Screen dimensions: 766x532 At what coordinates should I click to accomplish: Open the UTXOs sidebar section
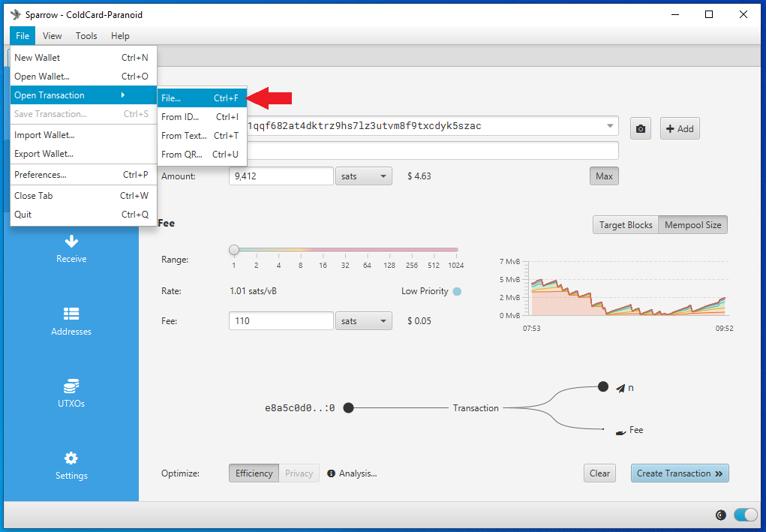71,394
